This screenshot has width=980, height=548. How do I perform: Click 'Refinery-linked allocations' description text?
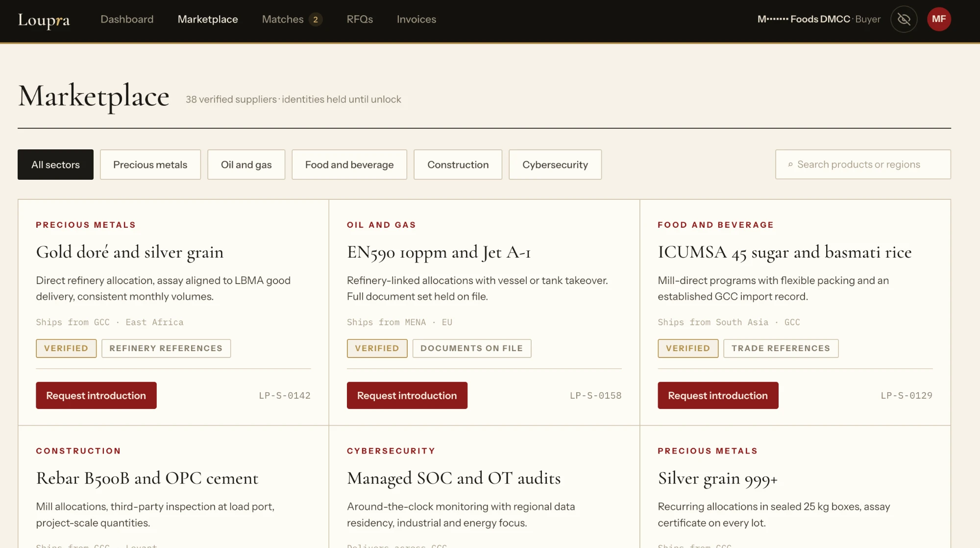click(477, 288)
